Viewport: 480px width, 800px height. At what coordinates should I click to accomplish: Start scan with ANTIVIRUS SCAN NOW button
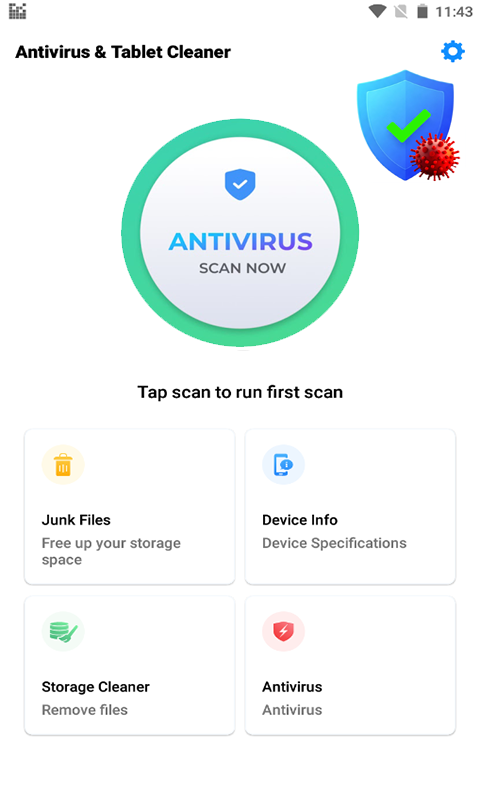coord(240,233)
